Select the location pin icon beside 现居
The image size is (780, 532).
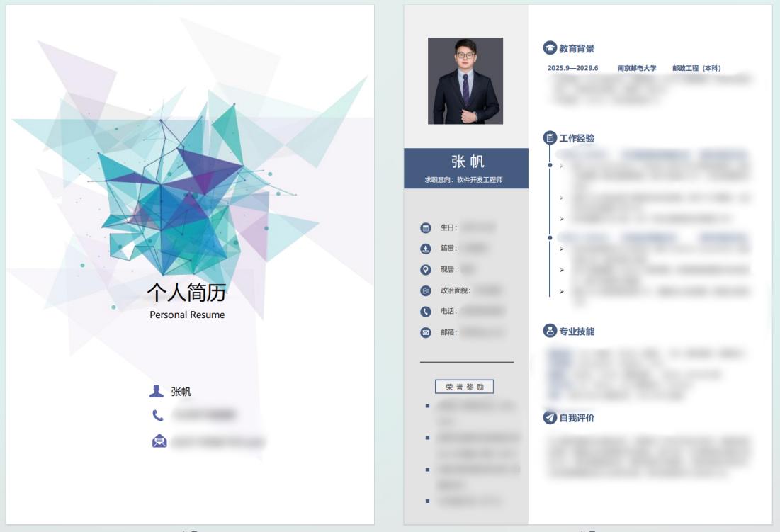click(425, 269)
